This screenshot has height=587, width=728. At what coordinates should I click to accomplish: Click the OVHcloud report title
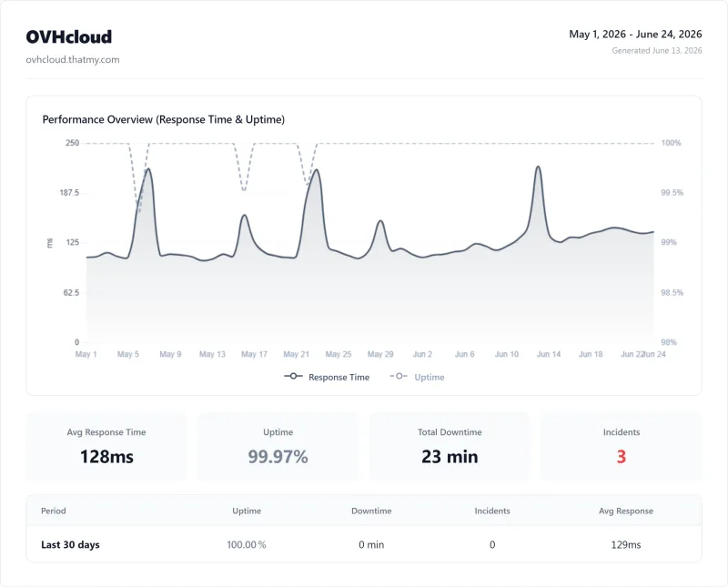(x=69, y=37)
